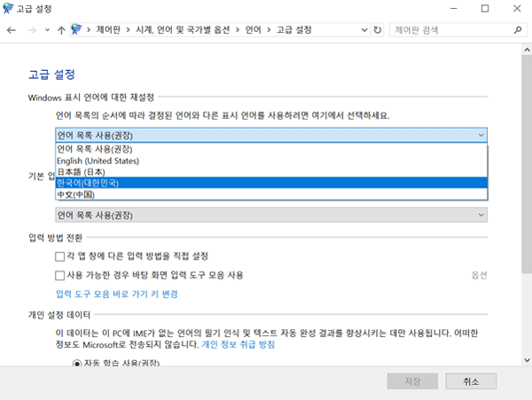The width and height of the screenshot is (532, 400).
Task: Collapse the display language combo box
Action: (x=271, y=135)
